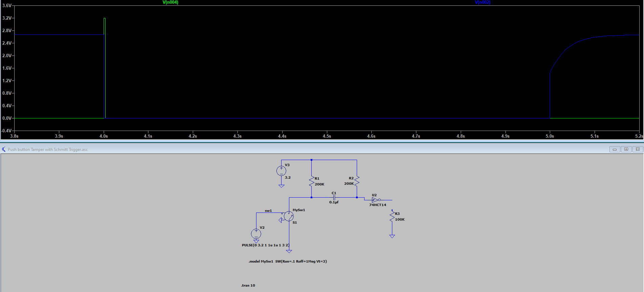Image resolution: width=644 pixels, height=292 pixels.
Task: Click the LTspice icon in schematic title bar
Action: click(x=4, y=149)
